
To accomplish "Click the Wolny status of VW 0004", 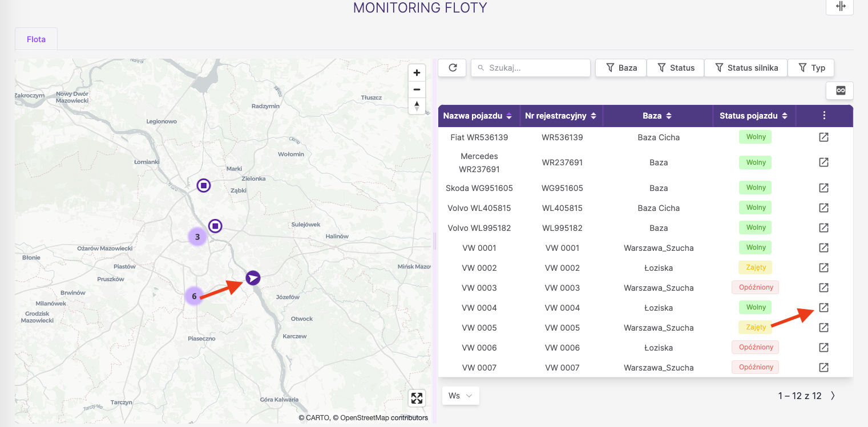I will click(x=756, y=307).
